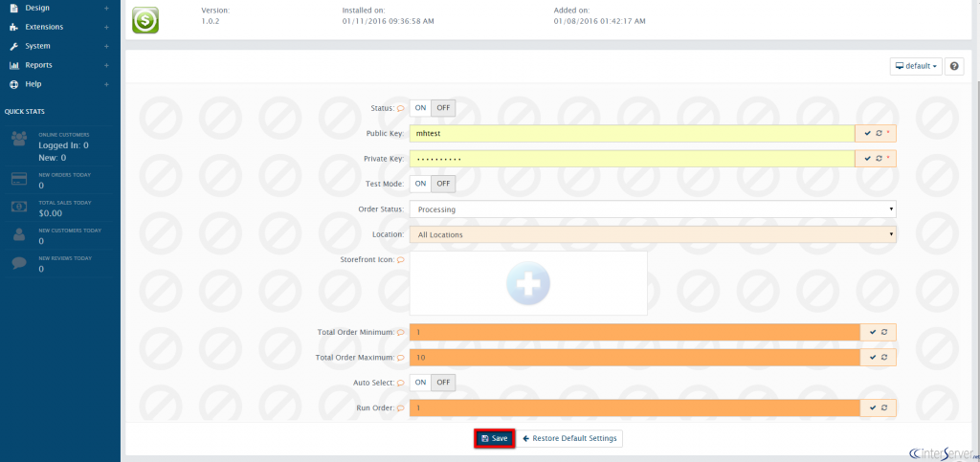The height and width of the screenshot is (462, 980).
Task: Expand the Design menu plus
Action: pyautogui.click(x=107, y=8)
